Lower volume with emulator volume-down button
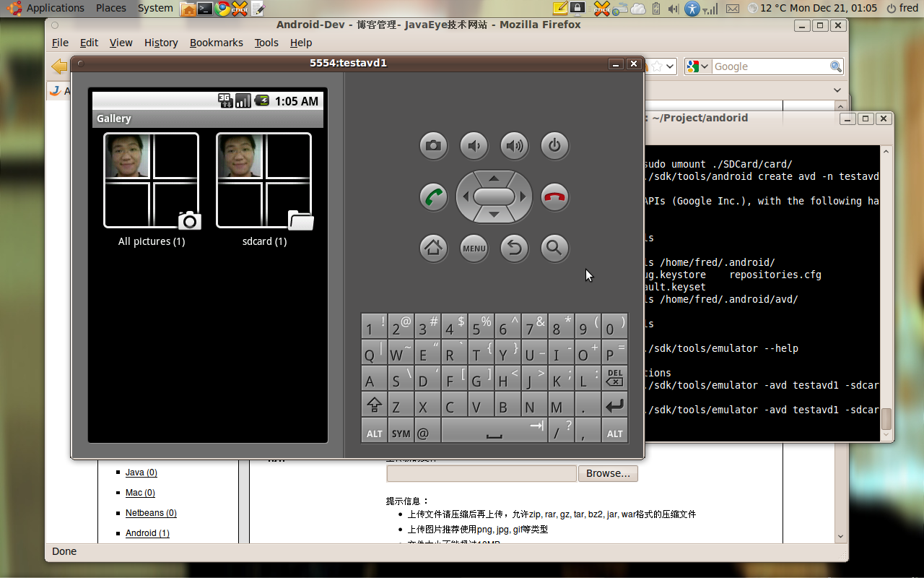The image size is (924, 578). point(474,146)
